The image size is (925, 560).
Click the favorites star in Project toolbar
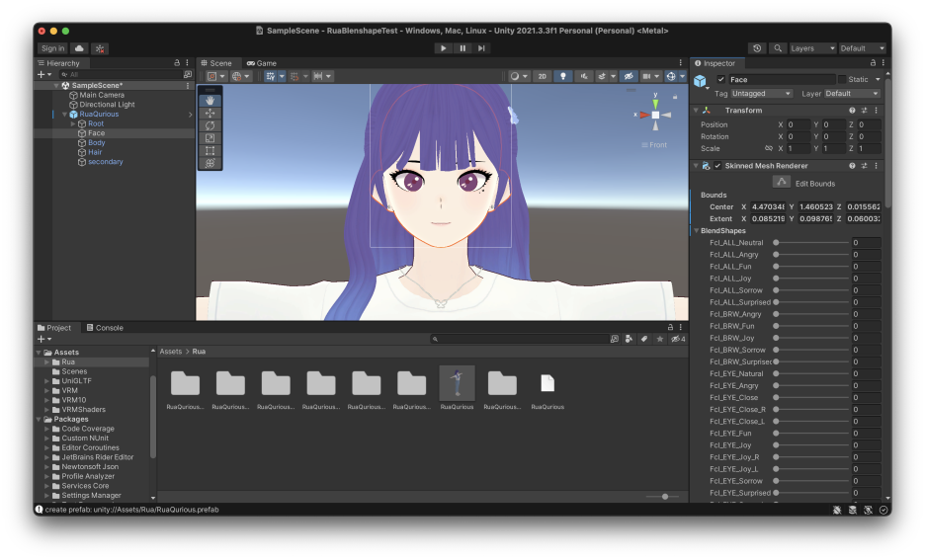659,339
